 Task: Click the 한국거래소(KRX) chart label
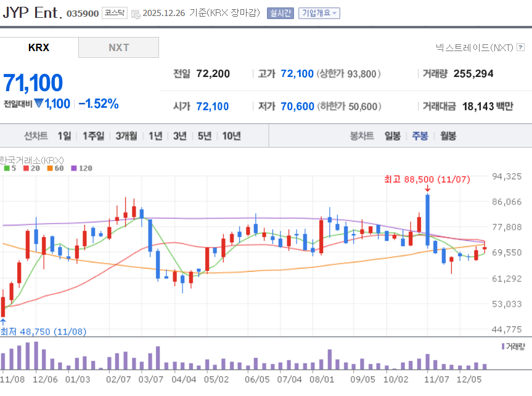[31, 160]
